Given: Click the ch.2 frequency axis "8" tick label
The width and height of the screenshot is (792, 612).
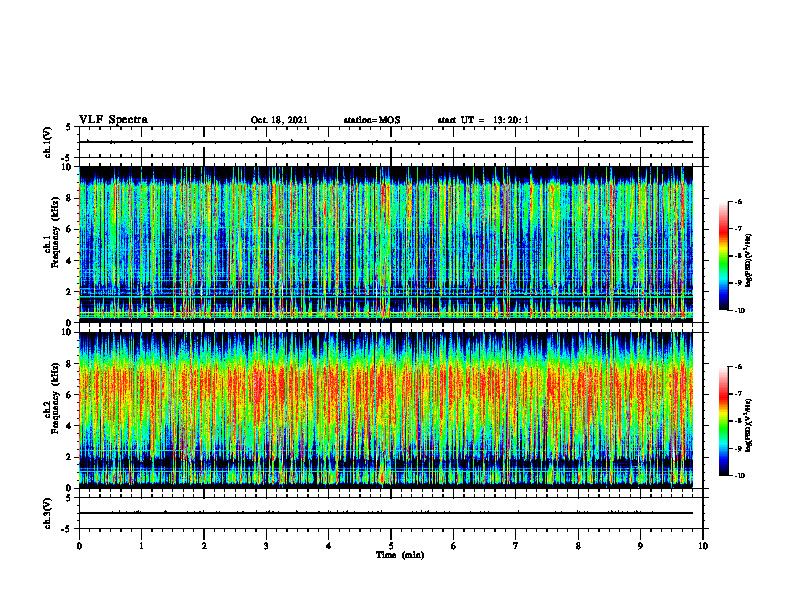Looking at the screenshot, I should (x=70, y=364).
